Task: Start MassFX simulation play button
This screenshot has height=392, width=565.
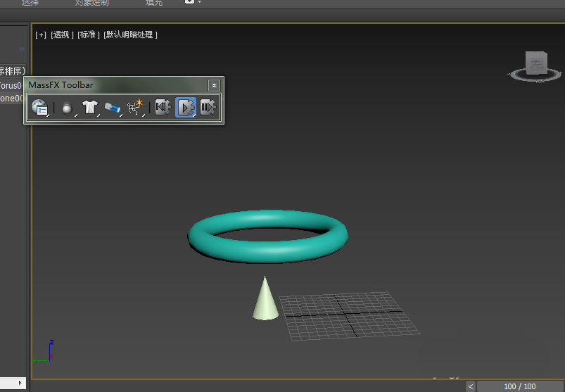Action: [186, 108]
